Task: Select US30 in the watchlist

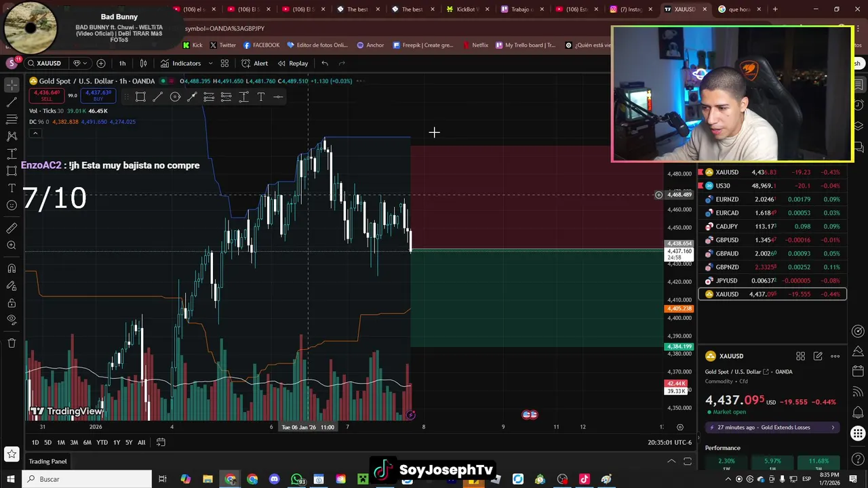Action: coord(772,186)
